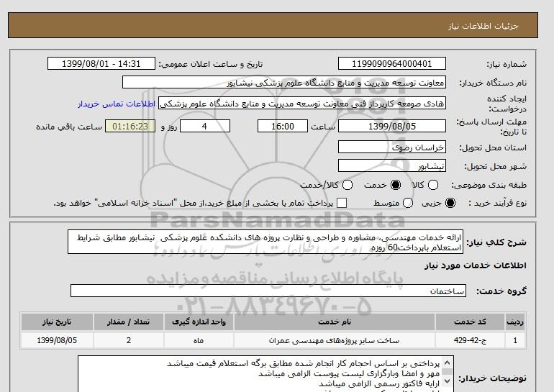Click the remaining time 01:16:23 field
Screen dimensions: 554x392
(x=130, y=126)
